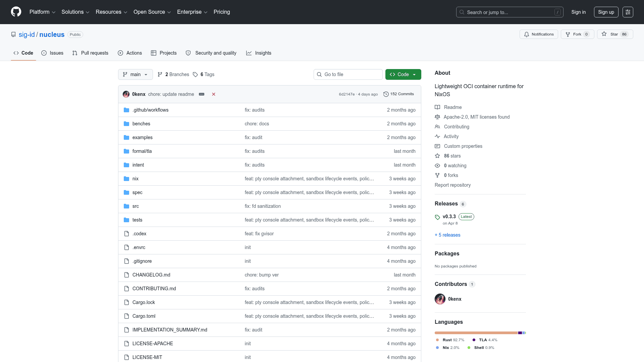
Task: Click the folder icon beside benches
Action: click(126, 124)
